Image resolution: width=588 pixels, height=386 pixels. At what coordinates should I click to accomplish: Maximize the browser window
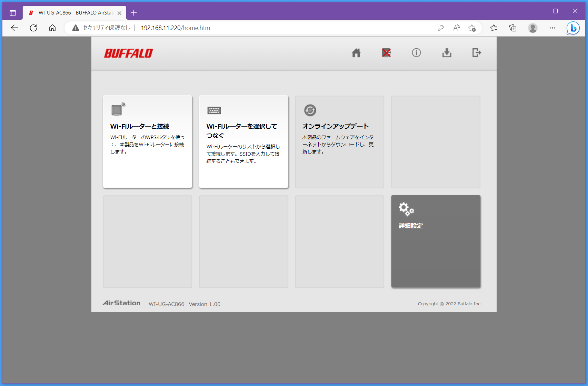click(555, 11)
